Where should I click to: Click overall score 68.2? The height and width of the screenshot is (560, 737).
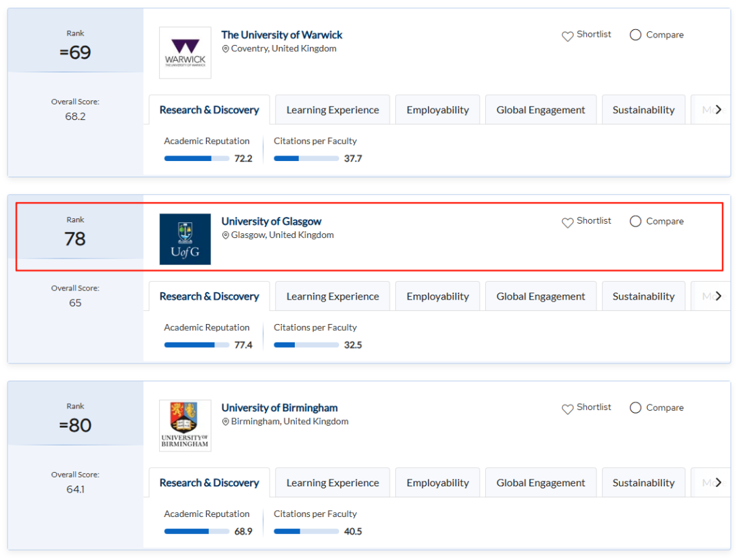click(x=75, y=117)
